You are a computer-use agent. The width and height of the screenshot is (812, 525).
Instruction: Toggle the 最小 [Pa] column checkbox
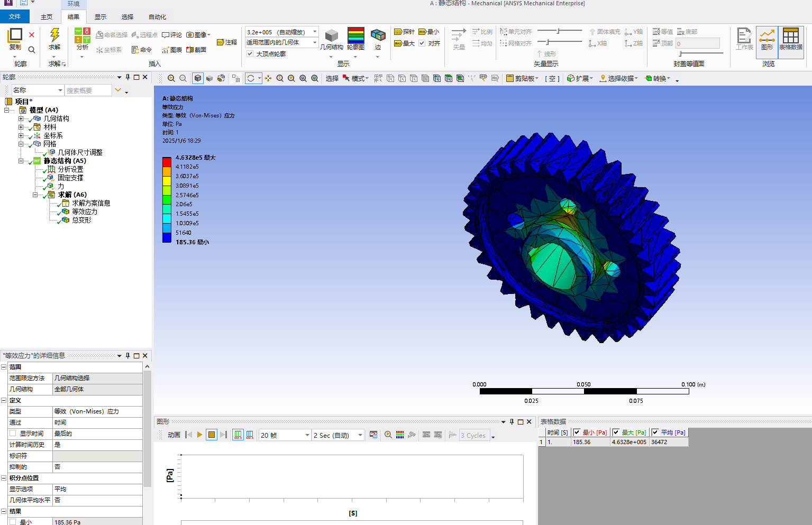click(x=577, y=432)
